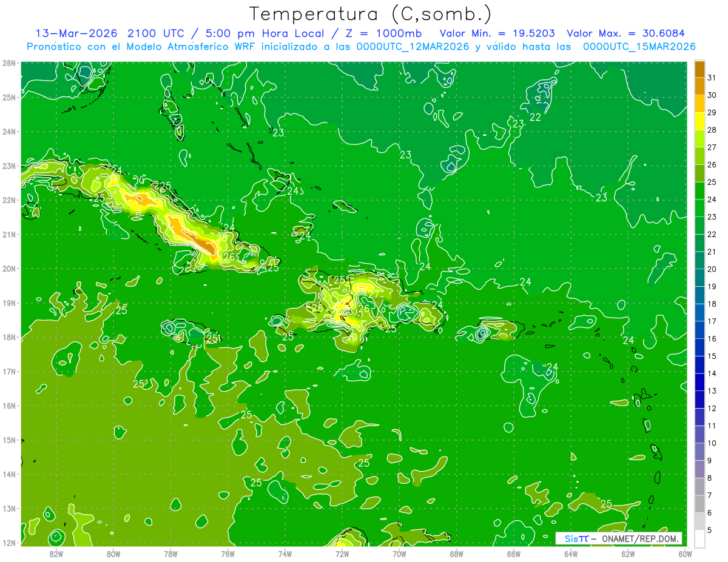Image resolution: width=728 pixels, height=562 pixels.
Task: Click the "20N" latitude axis label
Action: click(9, 269)
